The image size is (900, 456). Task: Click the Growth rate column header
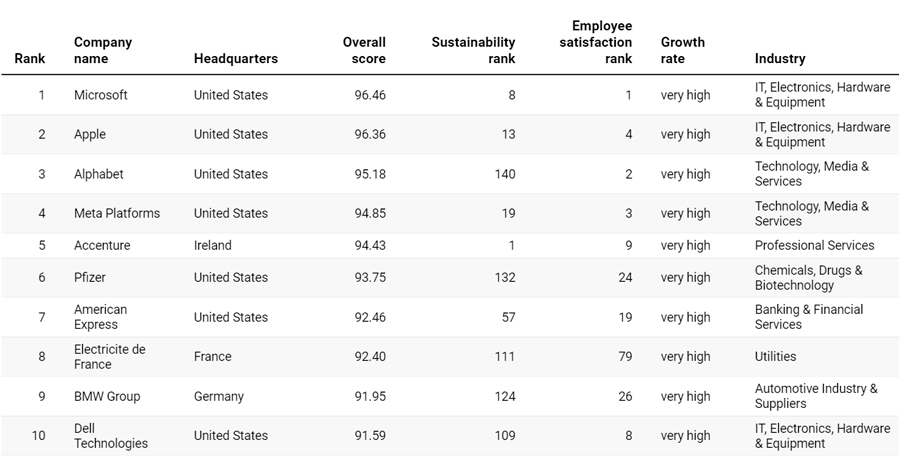[x=683, y=50]
